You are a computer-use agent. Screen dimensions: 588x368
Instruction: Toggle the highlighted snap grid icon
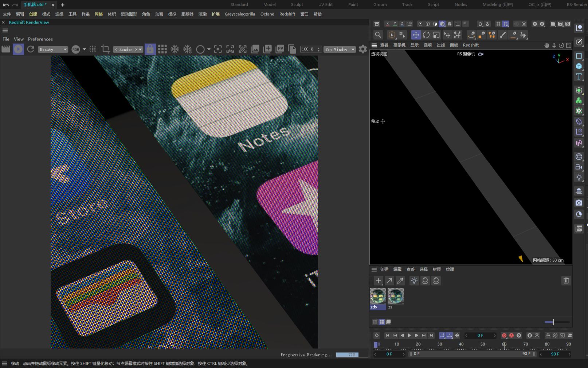point(505,24)
